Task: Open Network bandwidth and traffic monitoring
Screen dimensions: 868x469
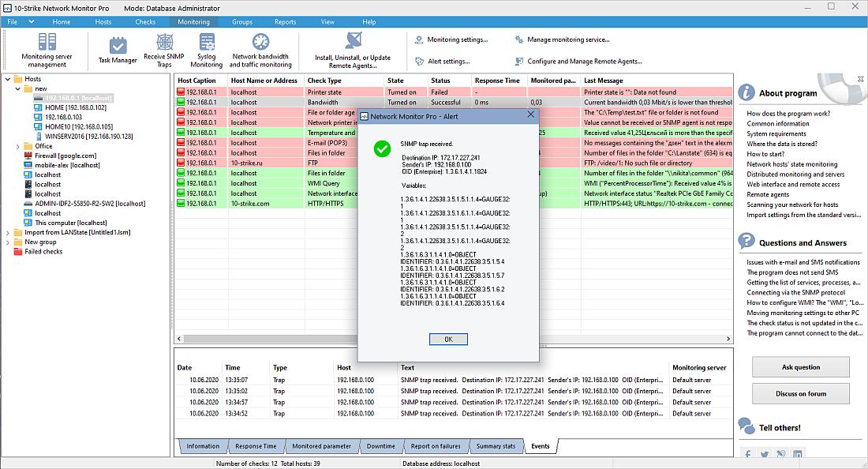Action: point(260,51)
